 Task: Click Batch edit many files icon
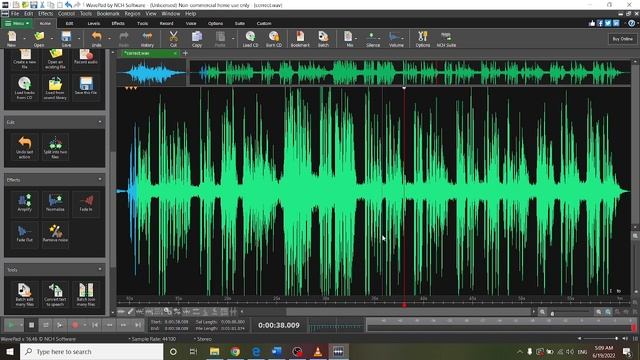coord(24,294)
